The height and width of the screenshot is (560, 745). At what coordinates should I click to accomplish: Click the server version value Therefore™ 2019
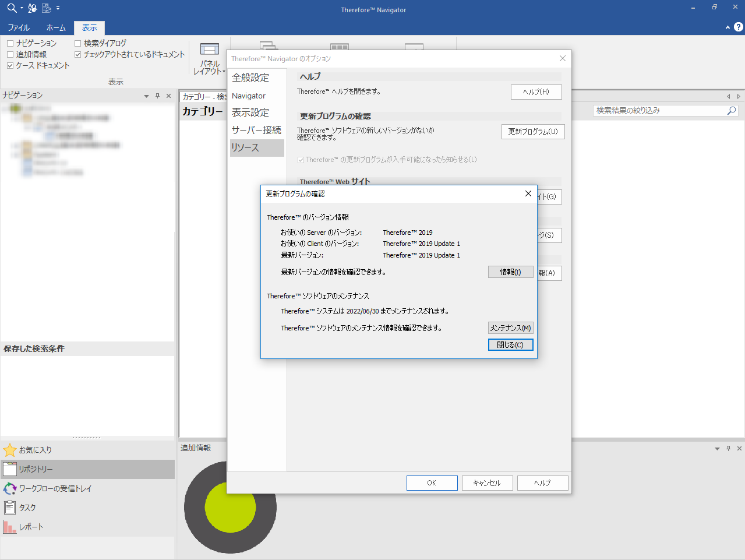(408, 233)
